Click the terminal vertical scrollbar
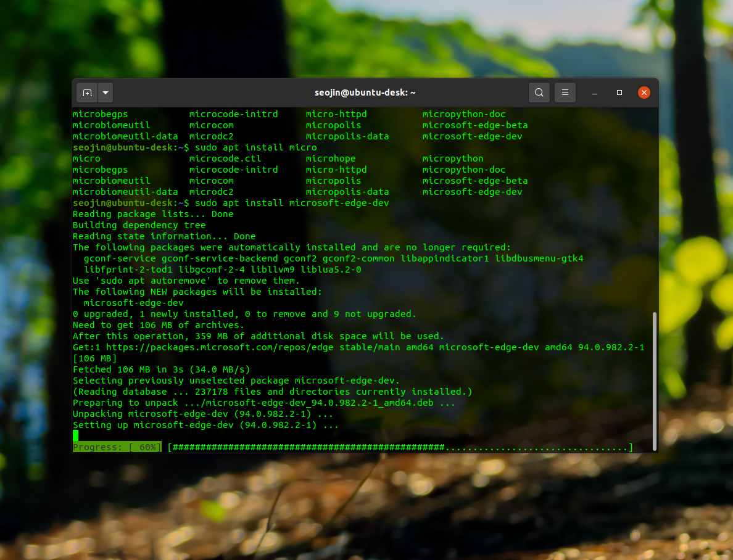Viewport: 733px width, 560px height. point(655,381)
